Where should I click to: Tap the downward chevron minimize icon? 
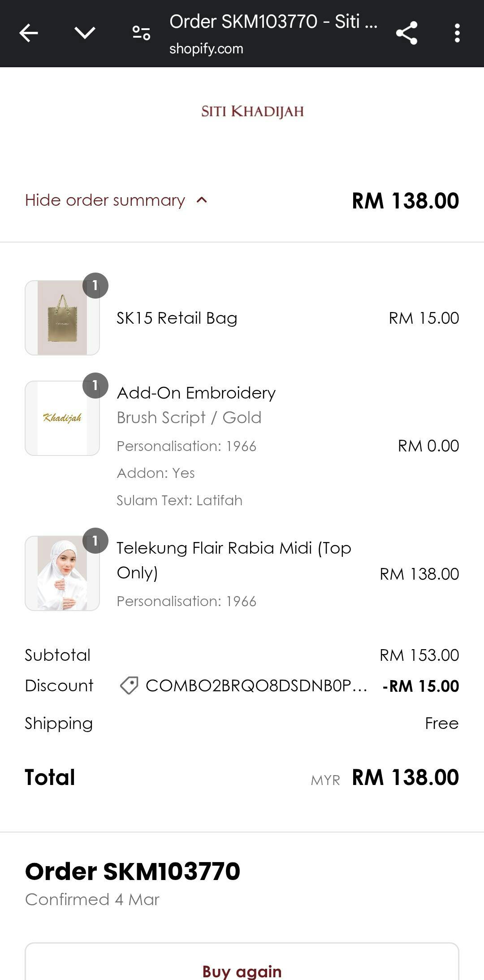click(x=85, y=33)
